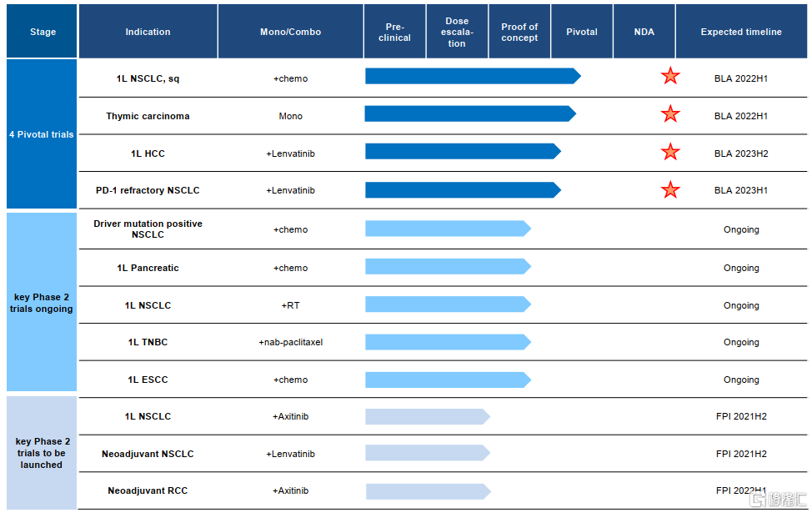Screen dimensions: 812x513
Task: Click the red star in the PD-1 refractory NSCLC row
Action: tap(670, 190)
